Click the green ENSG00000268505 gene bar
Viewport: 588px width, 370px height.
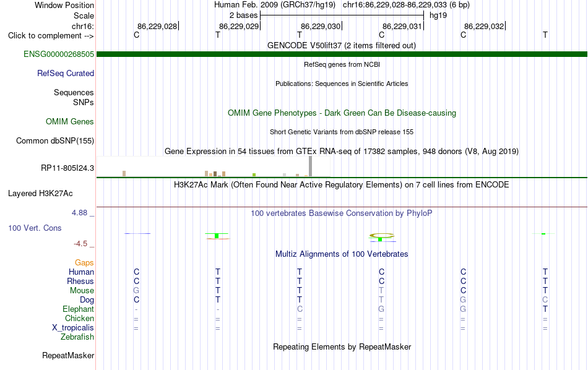pos(342,54)
